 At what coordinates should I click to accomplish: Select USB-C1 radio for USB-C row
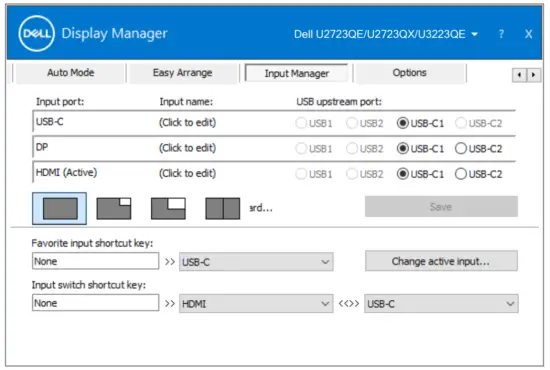[x=403, y=123]
